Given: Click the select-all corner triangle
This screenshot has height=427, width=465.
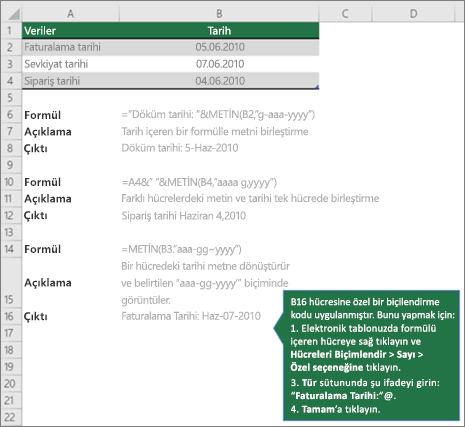Looking at the screenshot, I should 12,13.
